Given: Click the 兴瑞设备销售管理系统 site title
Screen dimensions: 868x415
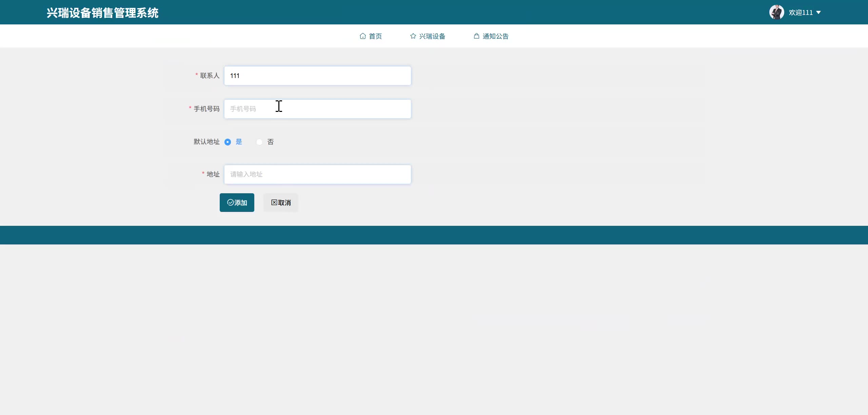Looking at the screenshot, I should [102, 13].
